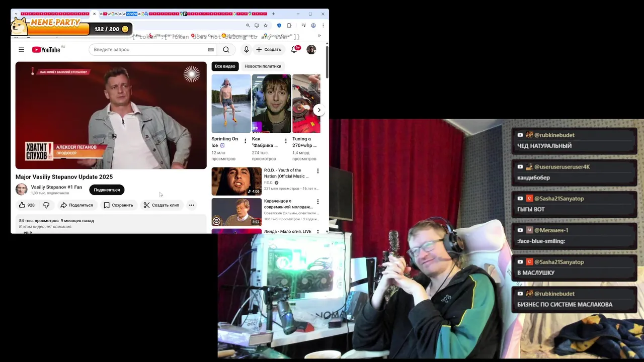Click Major Vasiliy Stepanov Update 2025 title
The width and height of the screenshot is (644, 362).
click(64, 177)
